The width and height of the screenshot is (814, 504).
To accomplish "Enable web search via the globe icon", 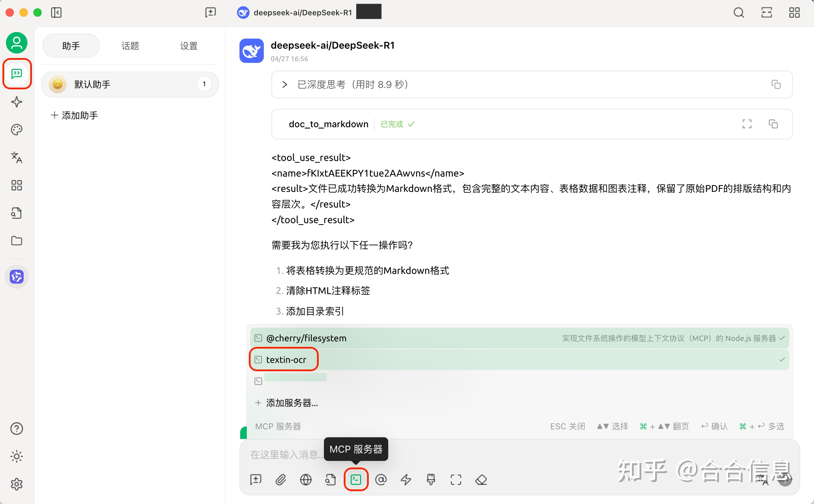I will (306, 480).
